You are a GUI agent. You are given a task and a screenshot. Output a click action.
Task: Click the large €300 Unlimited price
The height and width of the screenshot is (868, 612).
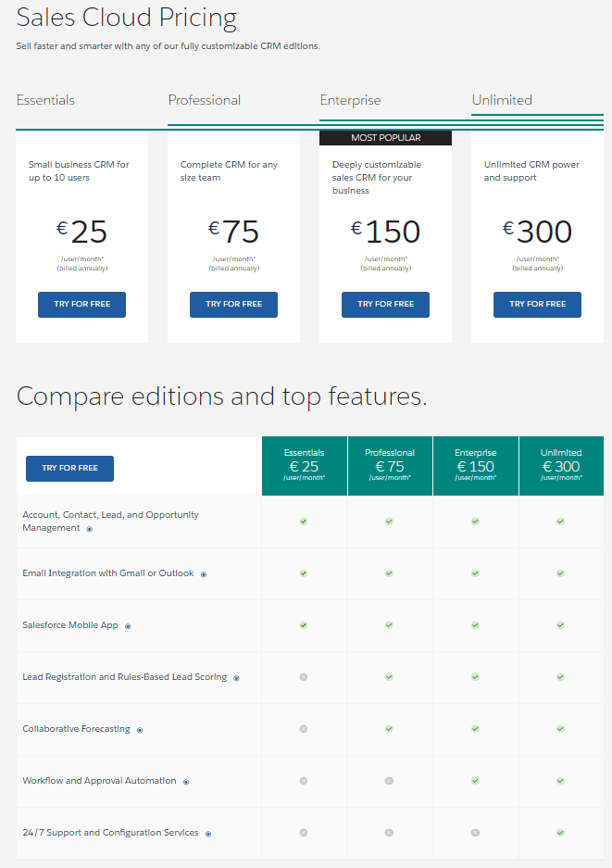click(537, 232)
